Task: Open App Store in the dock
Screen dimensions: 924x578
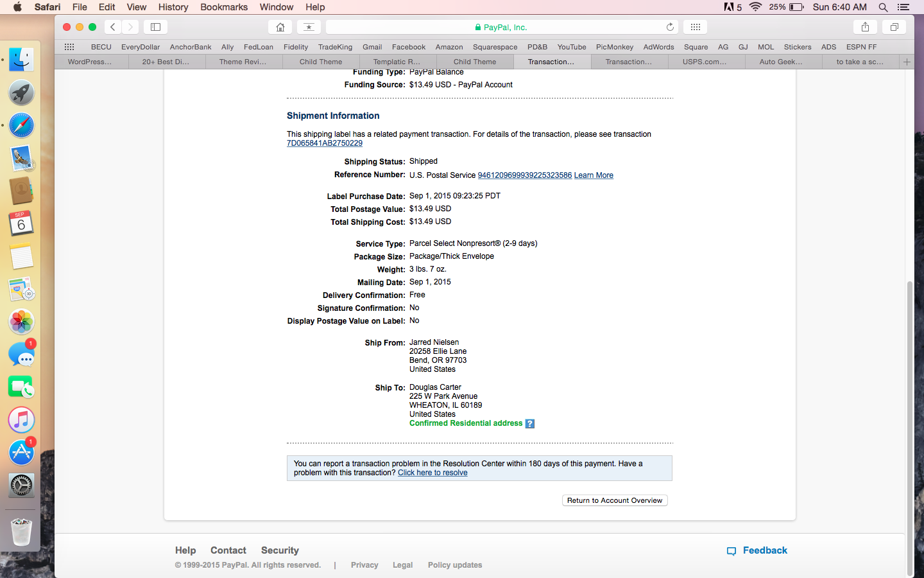Action: click(21, 453)
